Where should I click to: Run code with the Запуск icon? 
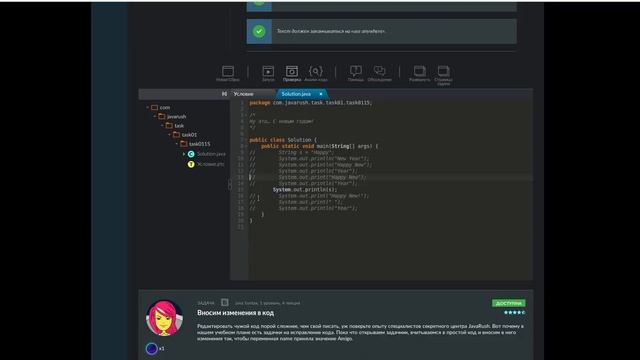268,72
